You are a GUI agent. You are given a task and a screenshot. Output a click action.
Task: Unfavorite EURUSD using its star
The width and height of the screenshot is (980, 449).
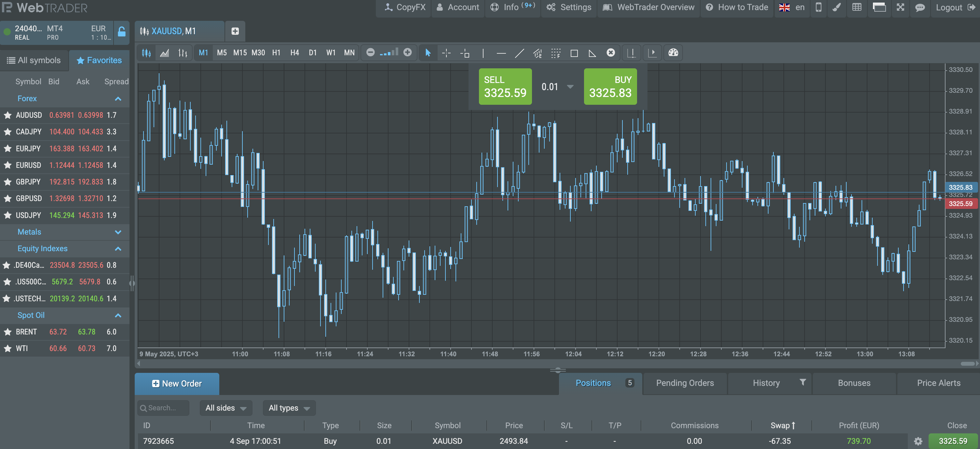(7, 165)
